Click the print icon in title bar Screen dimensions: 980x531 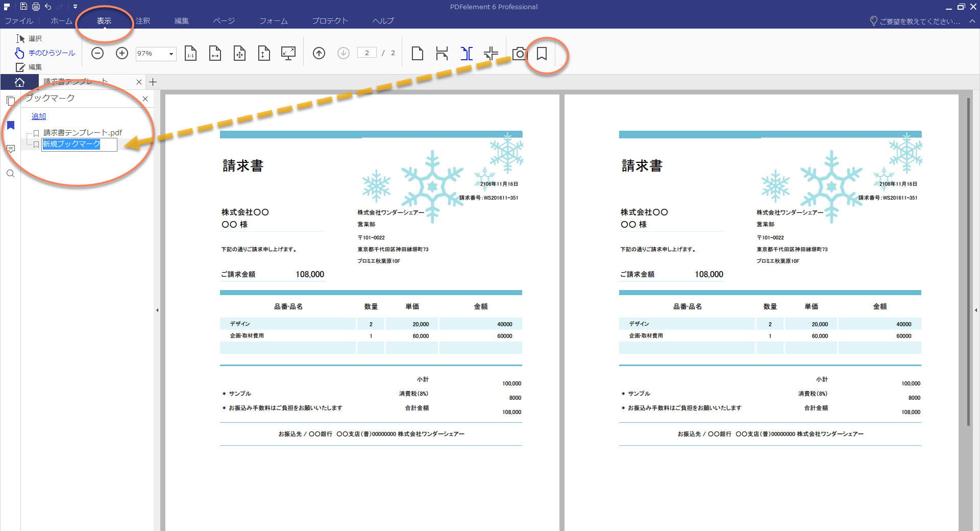tap(36, 7)
